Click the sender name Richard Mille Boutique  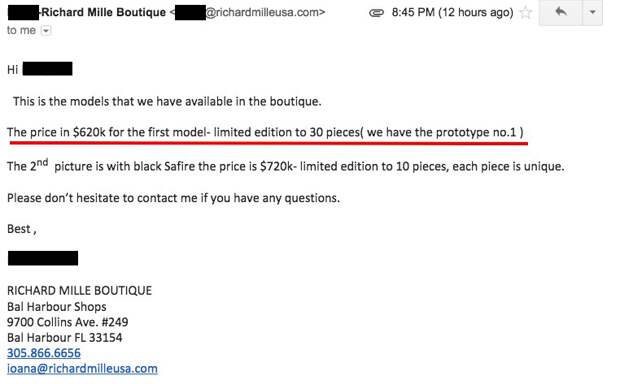(x=104, y=12)
